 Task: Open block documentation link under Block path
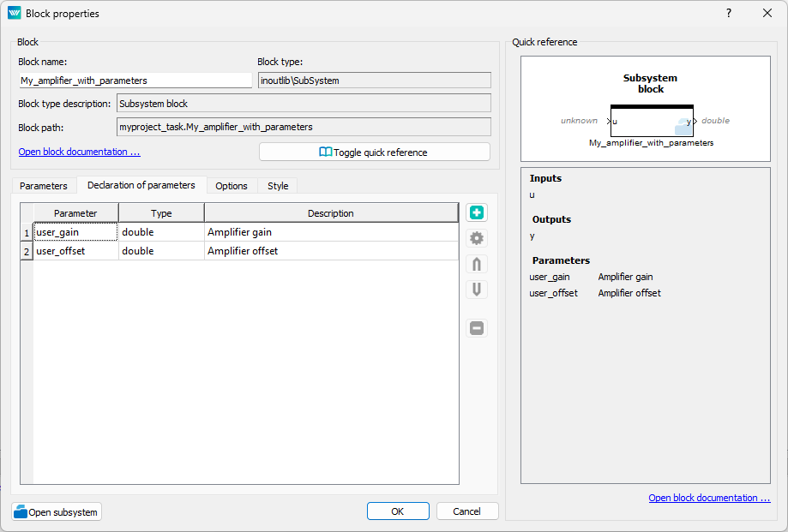(79, 152)
